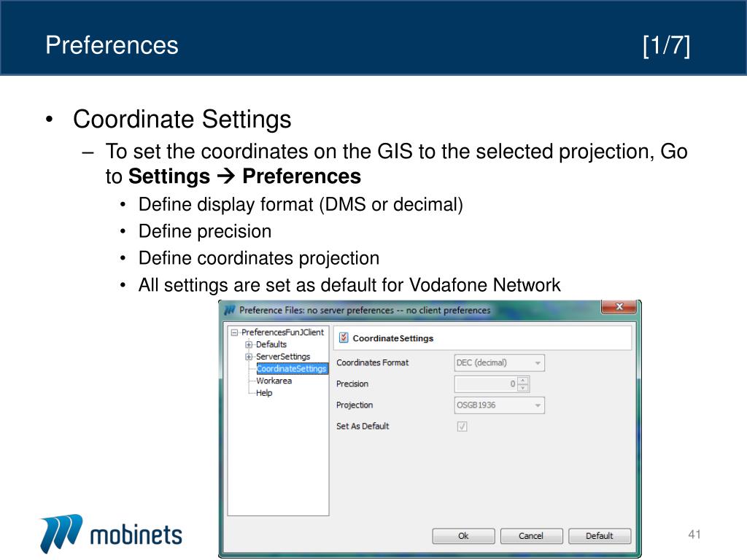Select Workarea in the tree
747x560 pixels.
(x=274, y=381)
